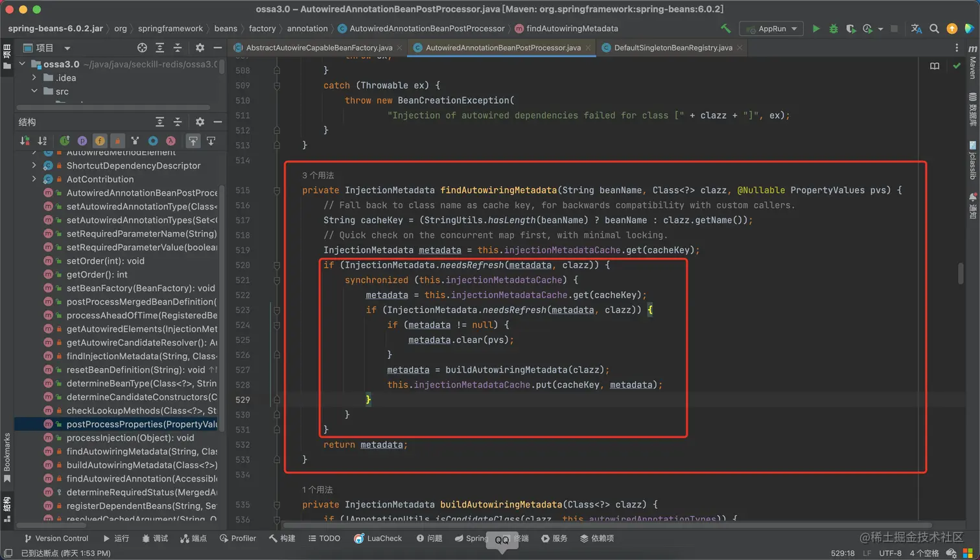Screen dimensions: 980x560
Task: Open Structure panel settings gear
Action: pyautogui.click(x=200, y=122)
